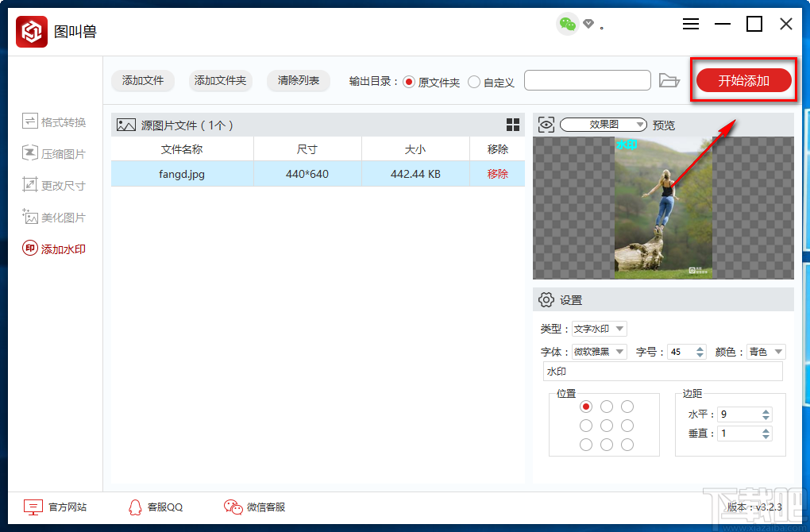
Task: Open 压缩图片 in the sidebar
Action: [54, 153]
